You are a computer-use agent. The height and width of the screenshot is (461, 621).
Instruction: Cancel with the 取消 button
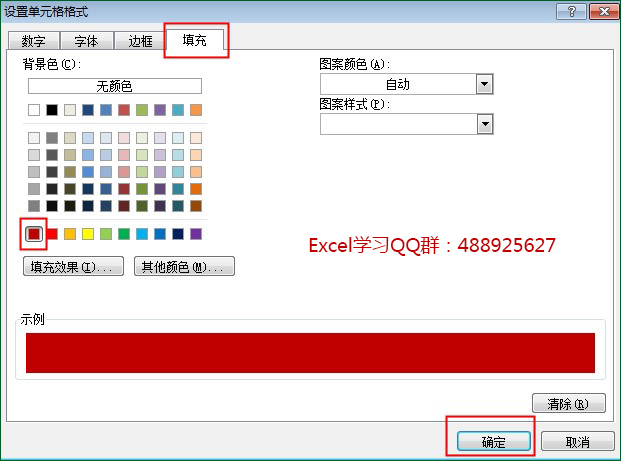click(x=577, y=441)
